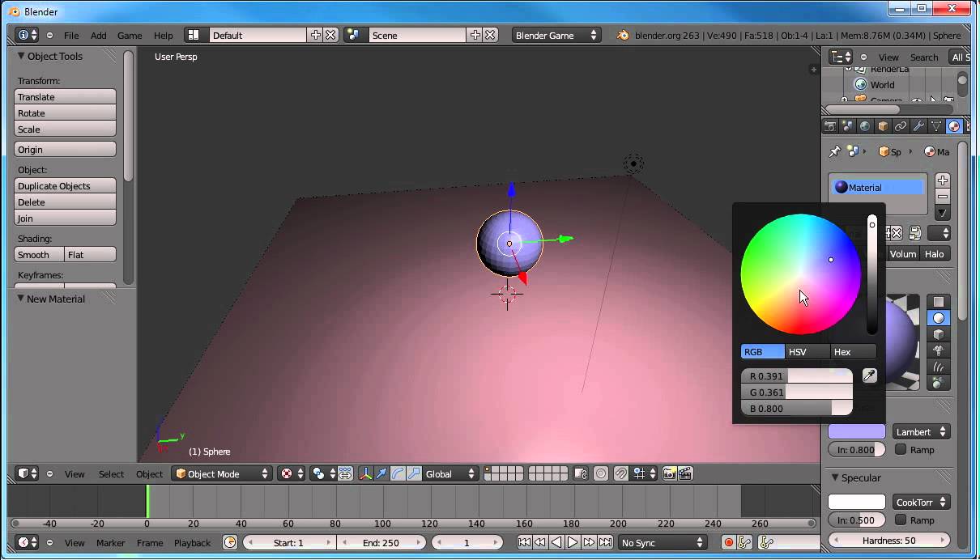
Task: Render an OpenGL animation with the clapperboard icon
Action: (685, 473)
